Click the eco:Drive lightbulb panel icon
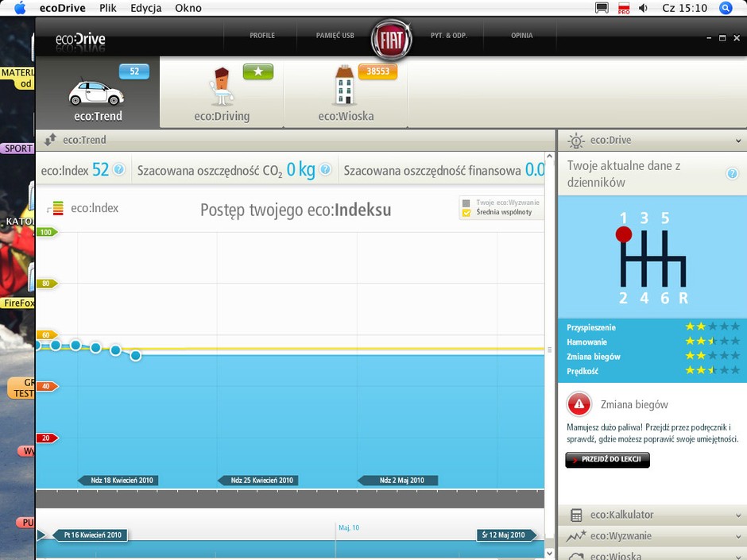Viewport: 747px width, 560px height. pos(576,141)
